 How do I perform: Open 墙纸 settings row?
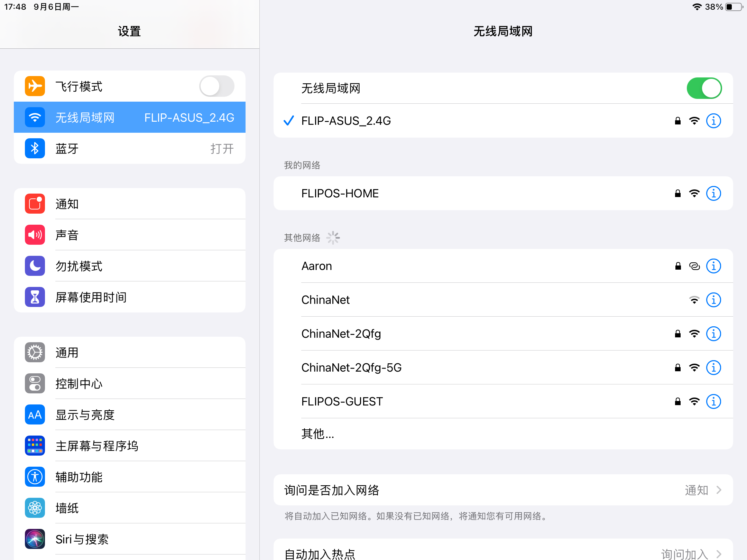pos(130,508)
